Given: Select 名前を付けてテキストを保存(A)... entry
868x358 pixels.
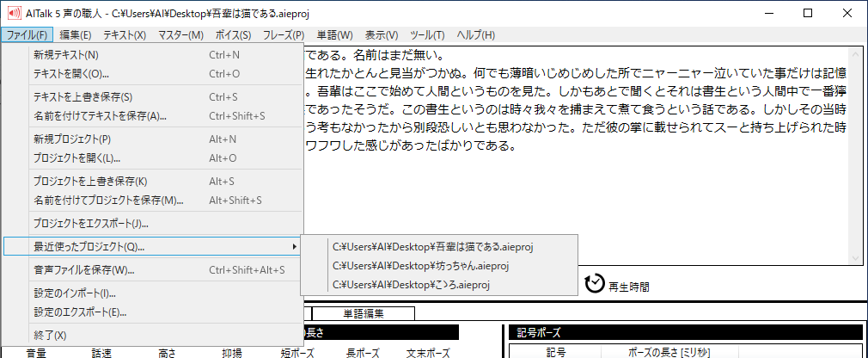Looking at the screenshot, I should pyautogui.click(x=153, y=116).
